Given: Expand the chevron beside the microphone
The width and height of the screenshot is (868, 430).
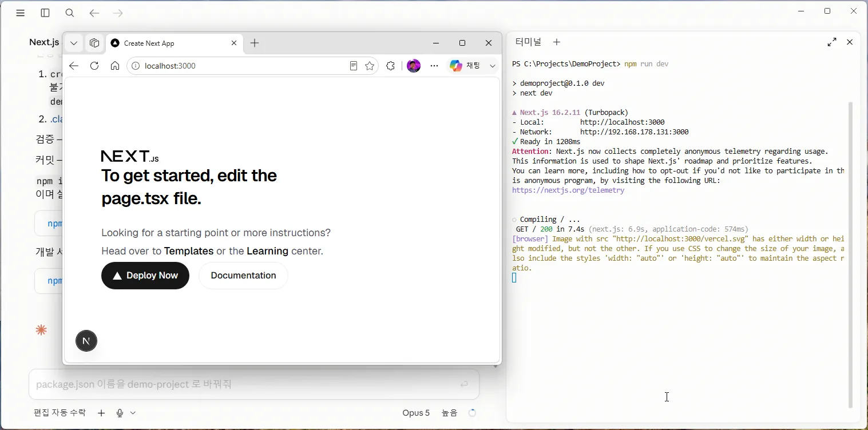Looking at the screenshot, I should 133,413.
